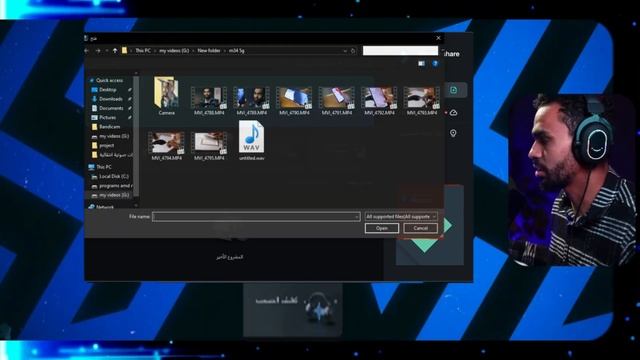Select Network in the navigation pane

pyautogui.click(x=105, y=207)
